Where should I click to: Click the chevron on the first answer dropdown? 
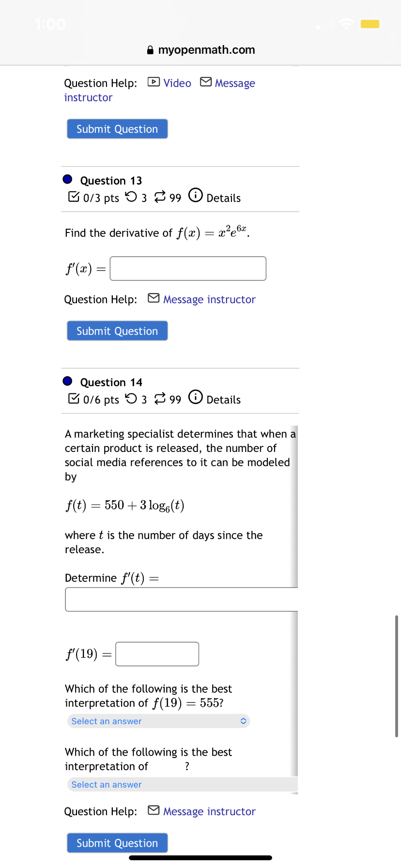click(244, 721)
